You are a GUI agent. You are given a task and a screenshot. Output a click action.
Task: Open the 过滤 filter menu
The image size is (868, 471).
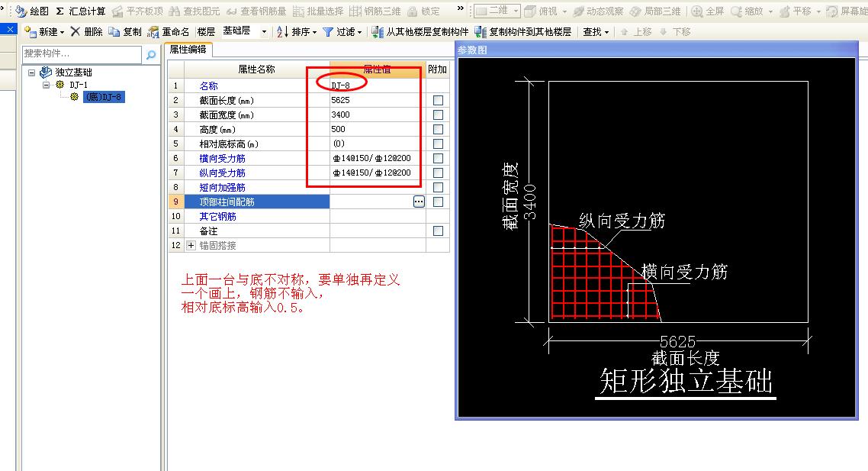click(x=342, y=32)
